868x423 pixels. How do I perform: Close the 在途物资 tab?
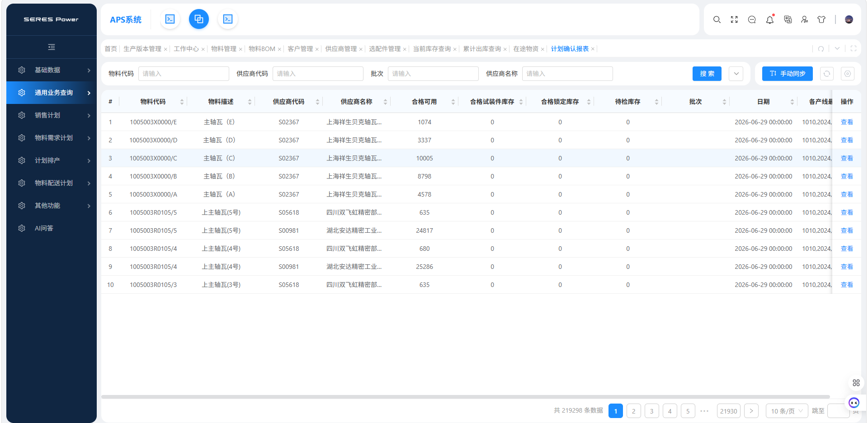tap(542, 49)
